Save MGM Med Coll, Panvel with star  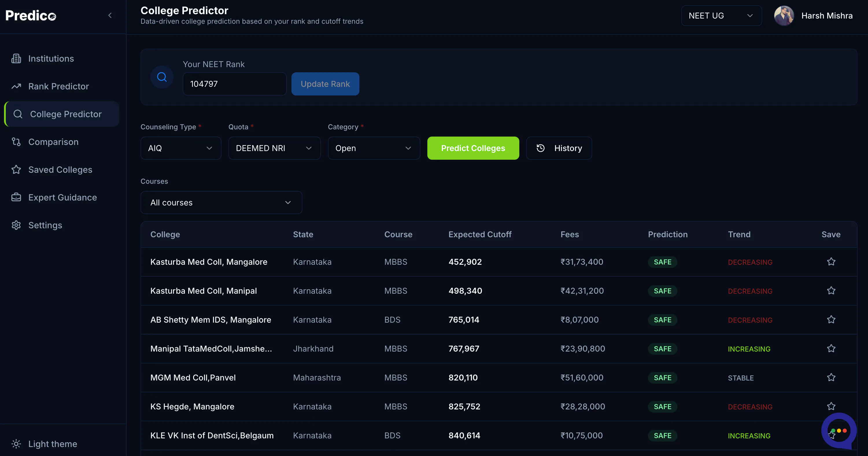(831, 377)
